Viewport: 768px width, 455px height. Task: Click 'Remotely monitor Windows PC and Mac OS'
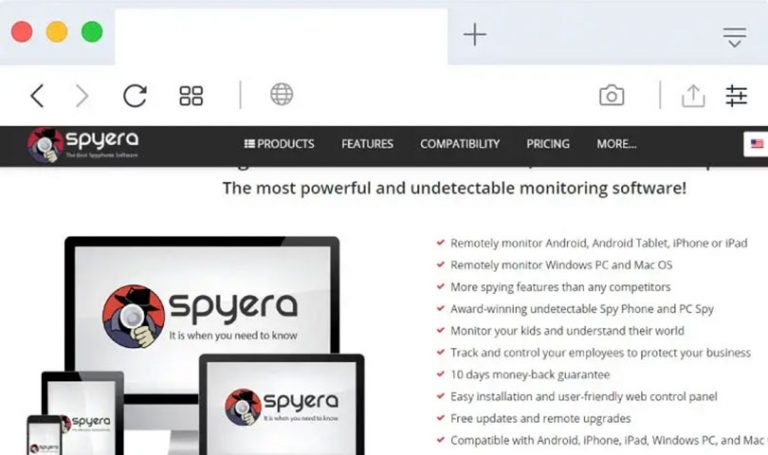(x=561, y=265)
